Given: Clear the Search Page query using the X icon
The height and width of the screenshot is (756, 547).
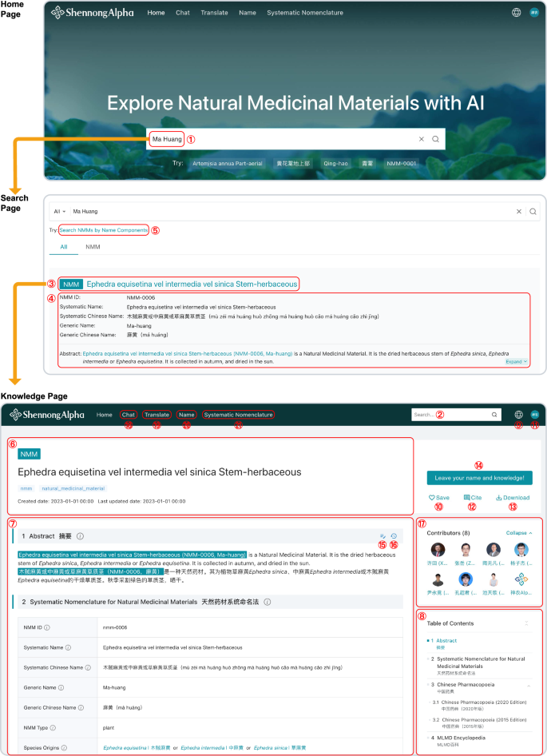Looking at the screenshot, I should point(519,211).
